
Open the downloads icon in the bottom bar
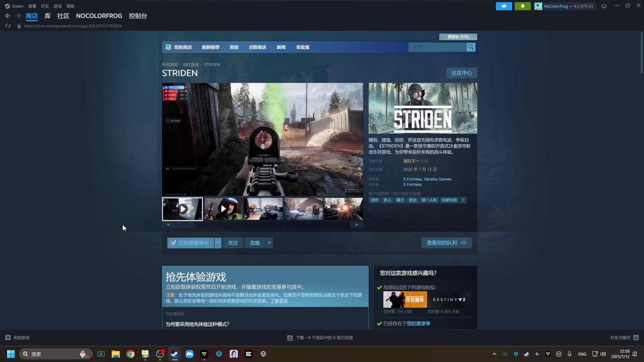290,338
